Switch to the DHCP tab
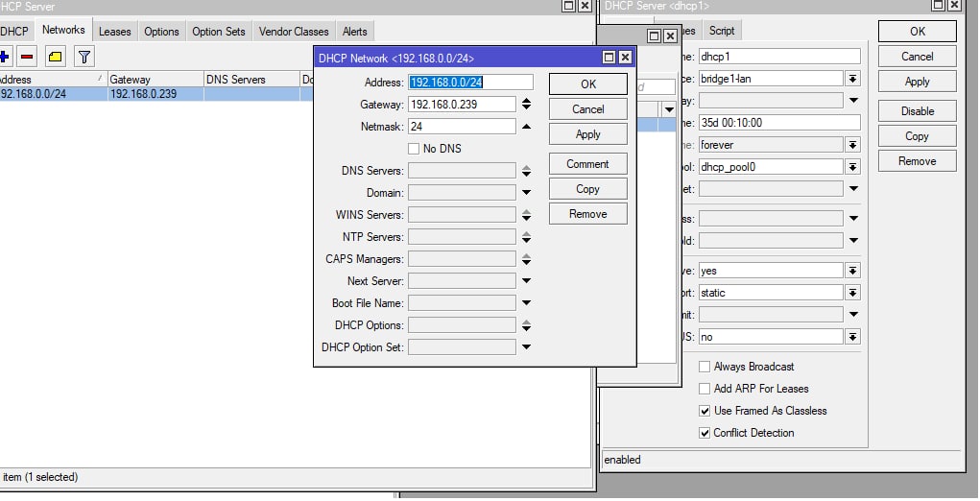980x501 pixels. tap(13, 32)
